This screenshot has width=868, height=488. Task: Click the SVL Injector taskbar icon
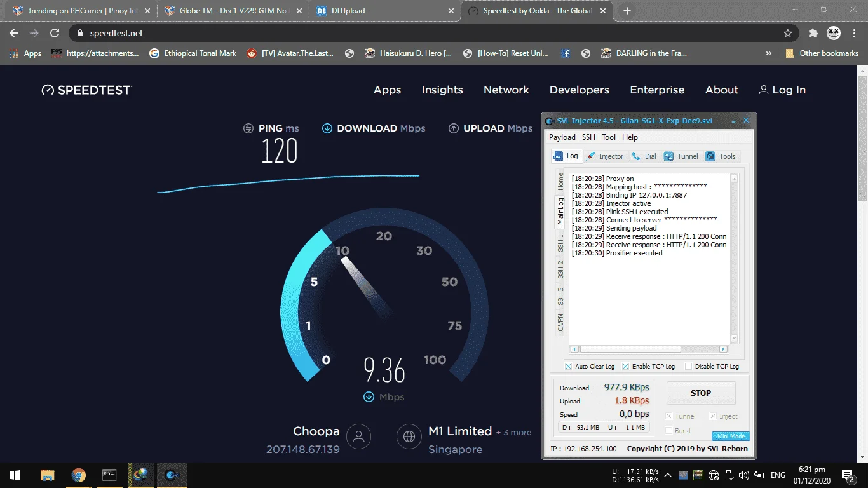(x=172, y=475)
